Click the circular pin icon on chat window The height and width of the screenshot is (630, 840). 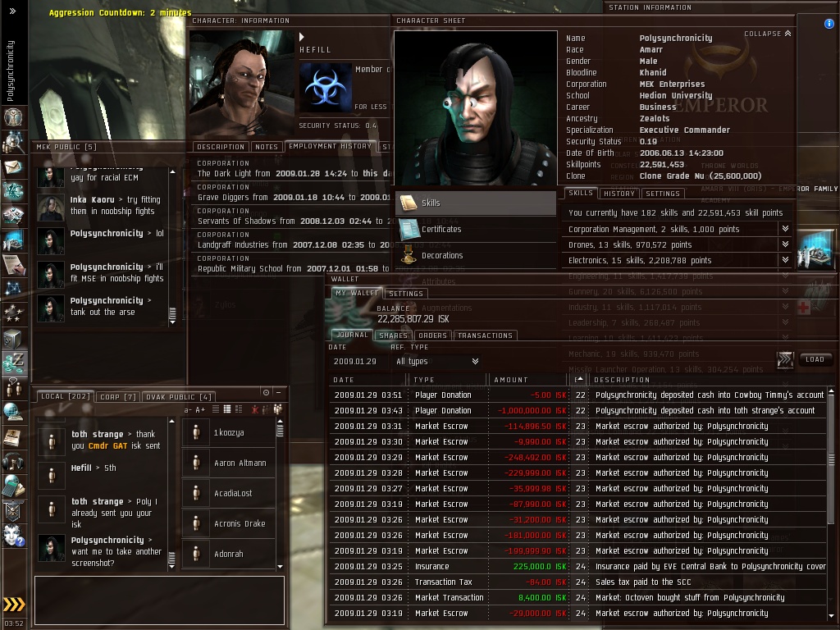click(x=266, y=393)
